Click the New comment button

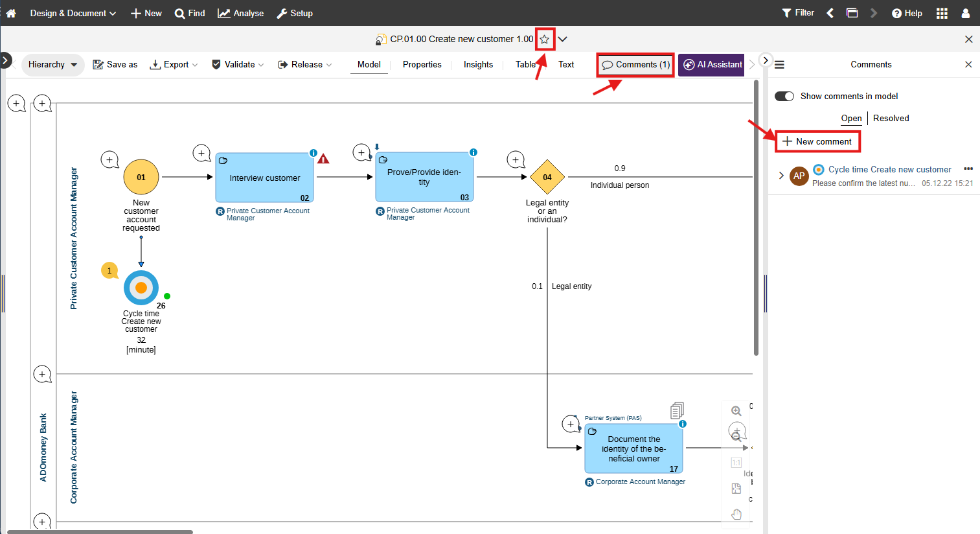pos(817,141)
